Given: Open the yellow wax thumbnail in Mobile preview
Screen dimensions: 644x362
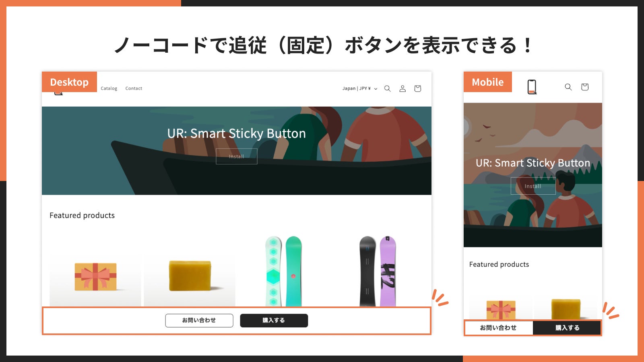Looking at the screenshot, I should [x=566, y=309].
